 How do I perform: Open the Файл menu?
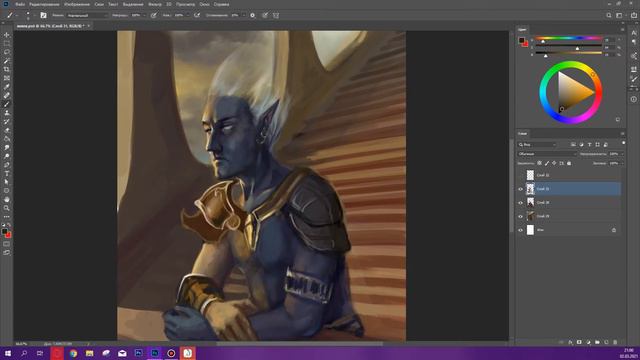coord(20,4)
